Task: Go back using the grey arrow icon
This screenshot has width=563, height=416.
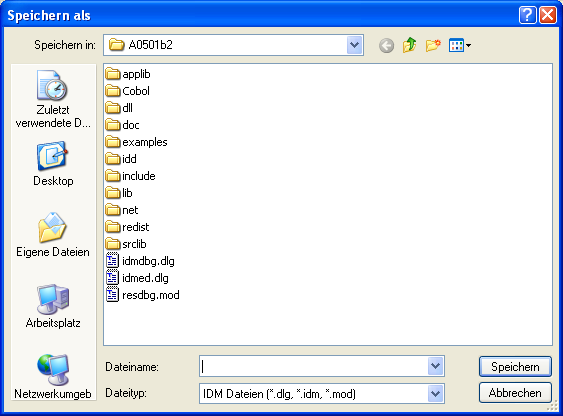Action: (386, 46)
